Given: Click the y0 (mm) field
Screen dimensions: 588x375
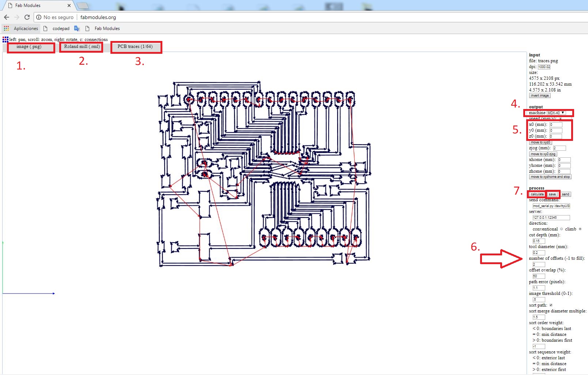Looking at the screenshot, I should (x=556, y=131).
